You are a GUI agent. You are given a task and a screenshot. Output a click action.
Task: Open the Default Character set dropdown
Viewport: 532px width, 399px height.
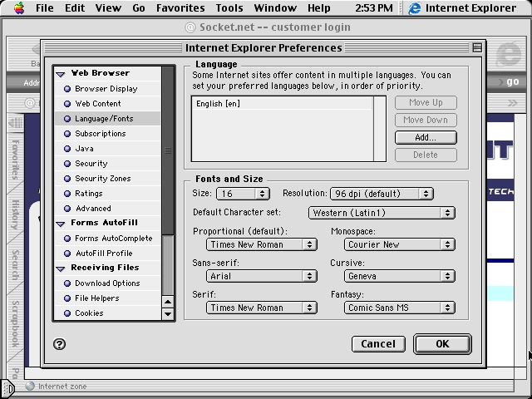[382, 213]
